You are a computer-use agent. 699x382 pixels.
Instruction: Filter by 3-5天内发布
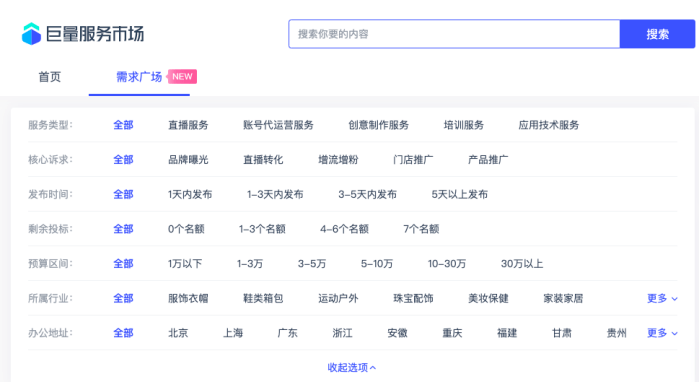pos(367,194)
